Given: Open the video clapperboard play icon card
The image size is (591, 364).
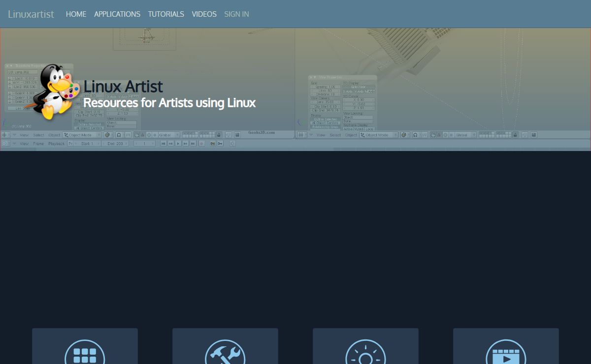Looking at the screenshot, I should (x=506, y=346).
